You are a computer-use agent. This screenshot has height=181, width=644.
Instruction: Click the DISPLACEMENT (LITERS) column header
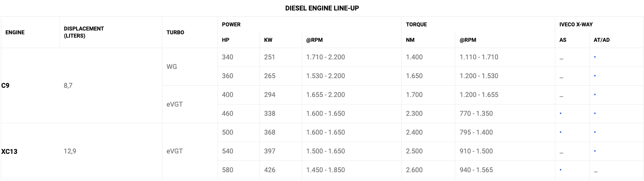point(84,32)
